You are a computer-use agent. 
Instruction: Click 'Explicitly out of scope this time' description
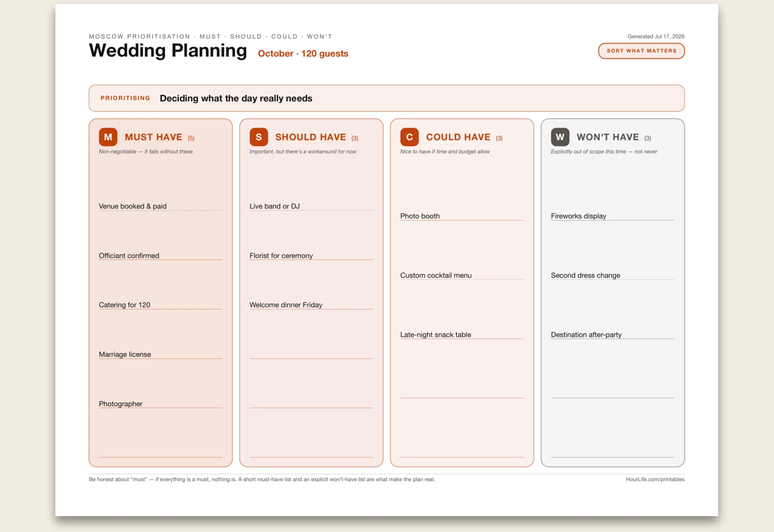(x=604, y=151)
